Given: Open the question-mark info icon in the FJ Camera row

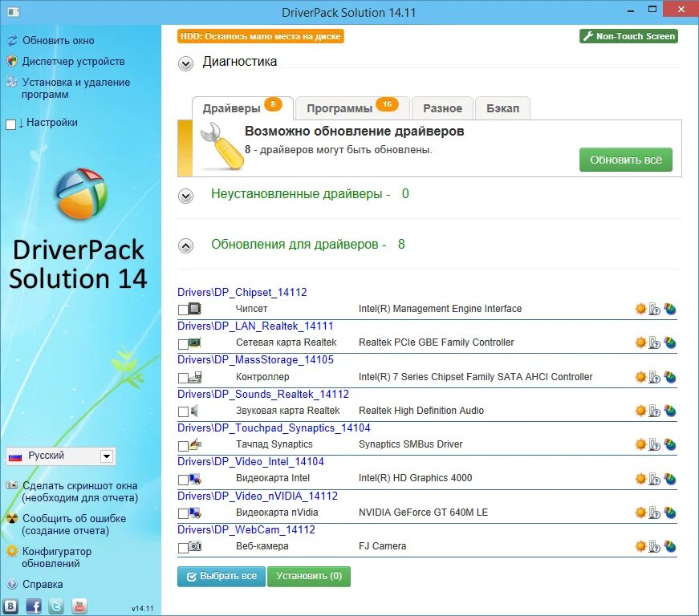Looking at the screenshot, I should (654, 546).
